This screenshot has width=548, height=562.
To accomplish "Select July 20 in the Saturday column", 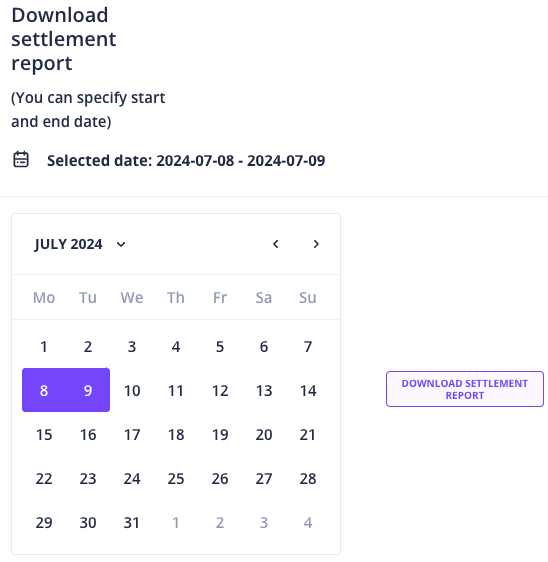I will (264, 434).
